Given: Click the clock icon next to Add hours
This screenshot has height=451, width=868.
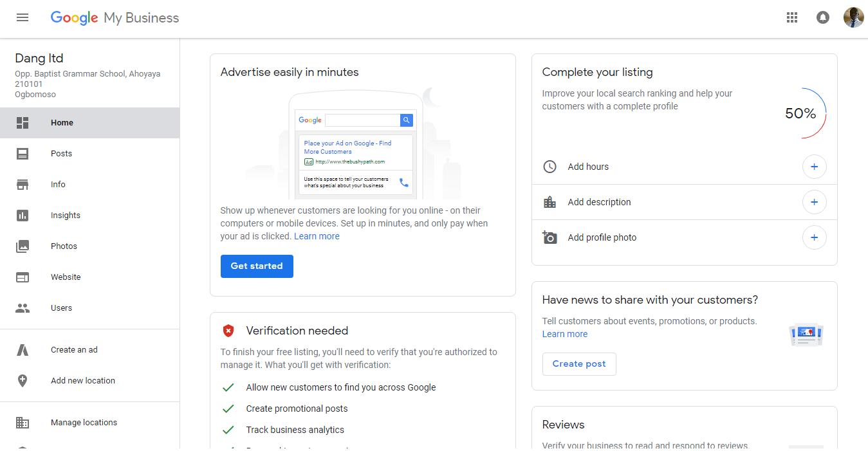Looking at the screenshot, I should (549, 167).
